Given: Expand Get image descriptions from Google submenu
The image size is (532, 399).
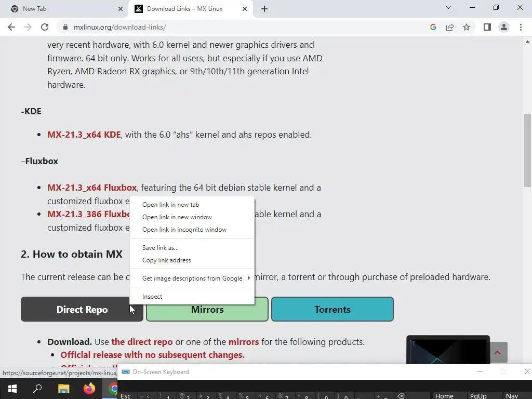Looking at the screenshot, I should (192, 278).
